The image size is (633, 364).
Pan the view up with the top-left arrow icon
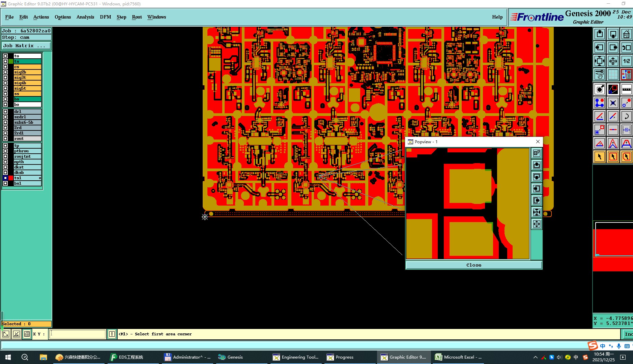pos(600,34)
